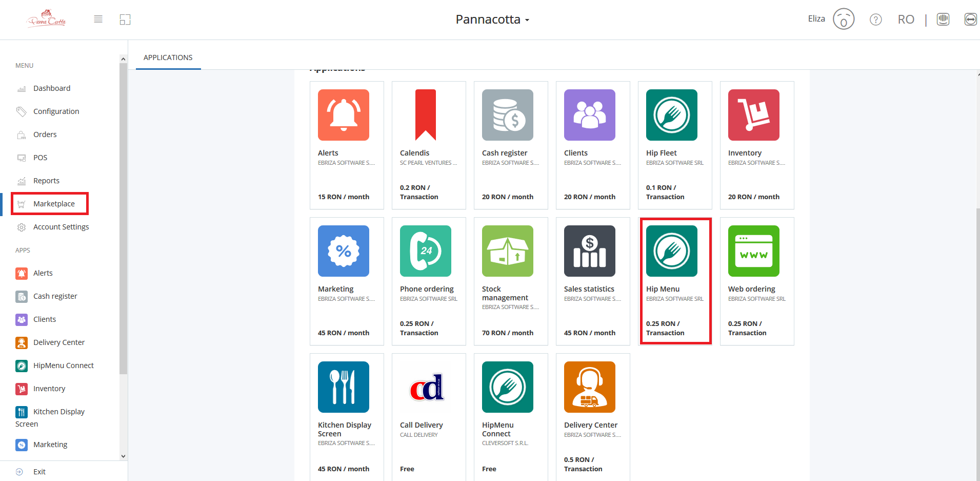Click the 'Free' label under HipMenu Connect
Screen dimensions: 980x481
pos(489,469)
